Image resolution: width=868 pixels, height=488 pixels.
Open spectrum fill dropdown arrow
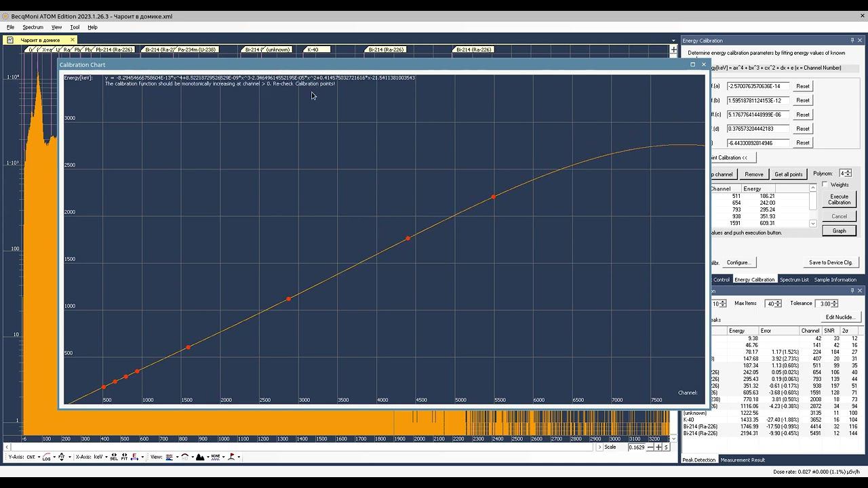point(208,457)
